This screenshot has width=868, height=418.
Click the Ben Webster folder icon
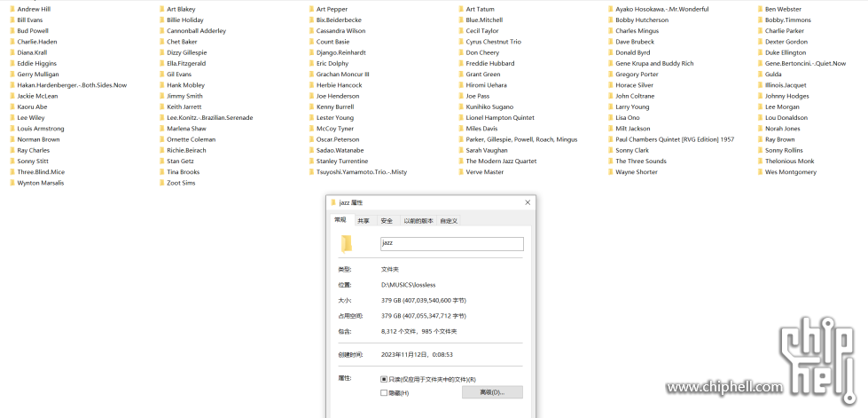[760, 9]
